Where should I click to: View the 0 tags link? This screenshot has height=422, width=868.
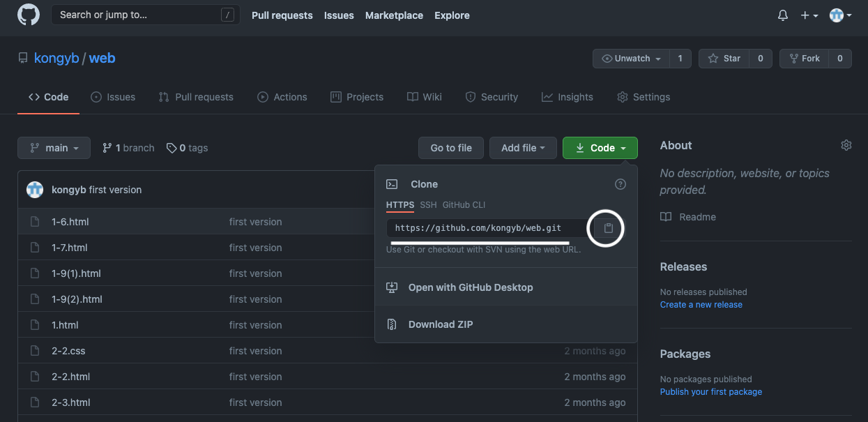coord(187,148)
